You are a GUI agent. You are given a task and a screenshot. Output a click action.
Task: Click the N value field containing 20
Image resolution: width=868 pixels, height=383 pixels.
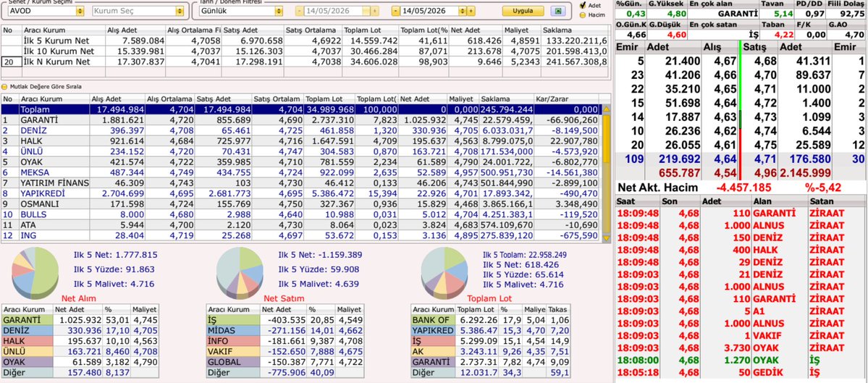(11, 62)
